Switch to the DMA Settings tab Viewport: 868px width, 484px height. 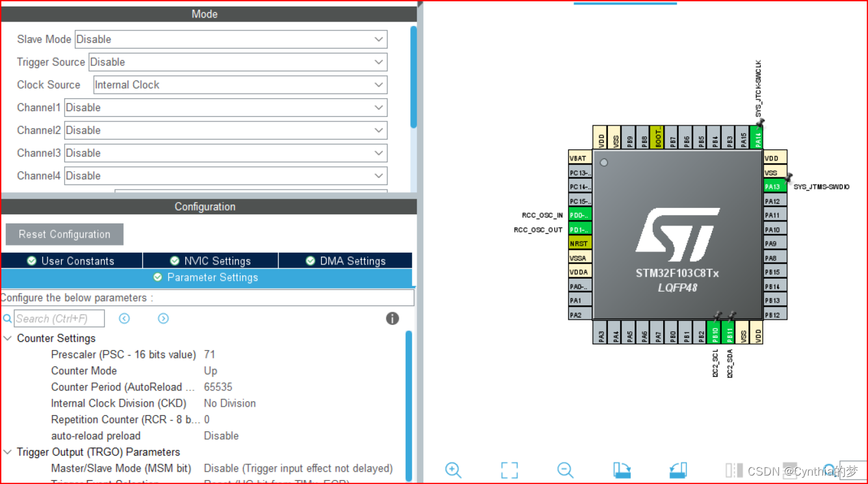tap(345, 261)
